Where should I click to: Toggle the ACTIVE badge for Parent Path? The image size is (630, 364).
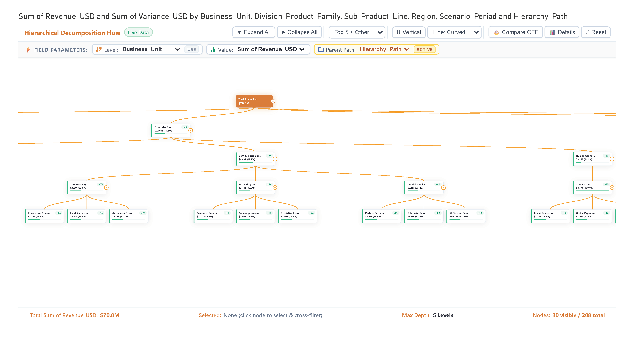click(x=424, y=49)
